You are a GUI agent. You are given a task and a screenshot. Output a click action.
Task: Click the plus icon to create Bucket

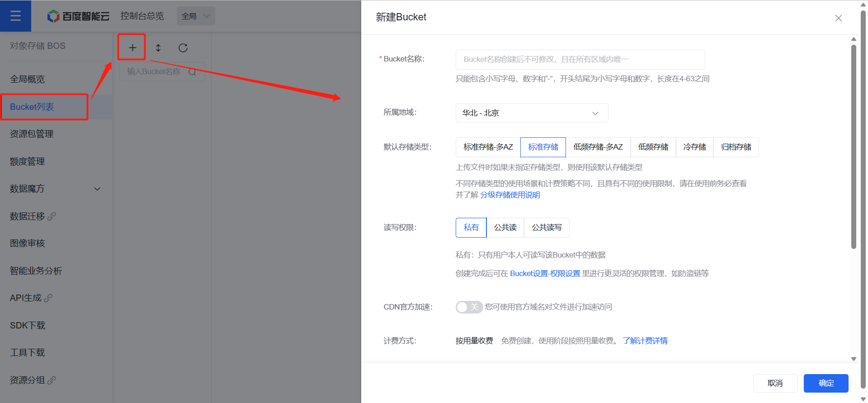click(132, 47)
